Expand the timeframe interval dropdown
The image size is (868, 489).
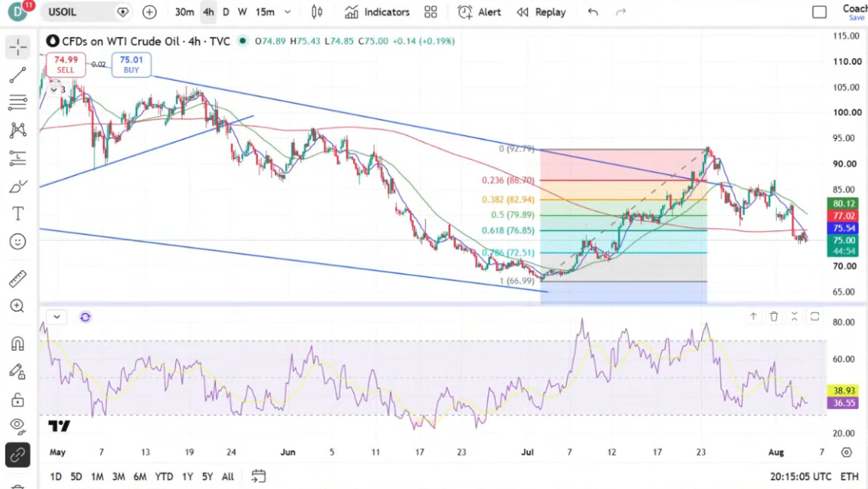click(288, 12)
